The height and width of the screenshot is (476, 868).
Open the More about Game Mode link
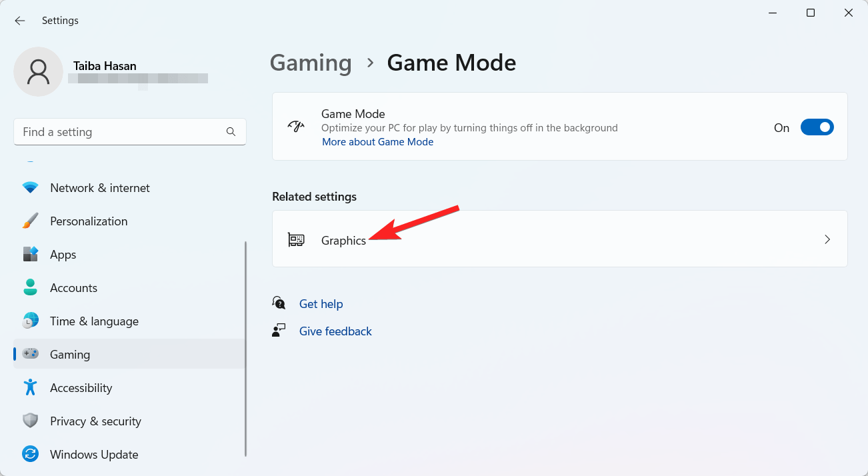(x=378, y=141)
